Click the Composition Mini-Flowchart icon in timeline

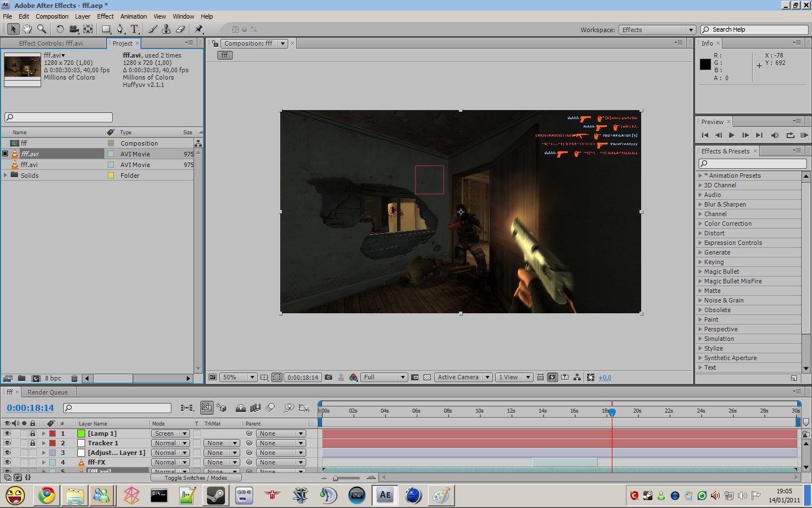coord(187,408)
